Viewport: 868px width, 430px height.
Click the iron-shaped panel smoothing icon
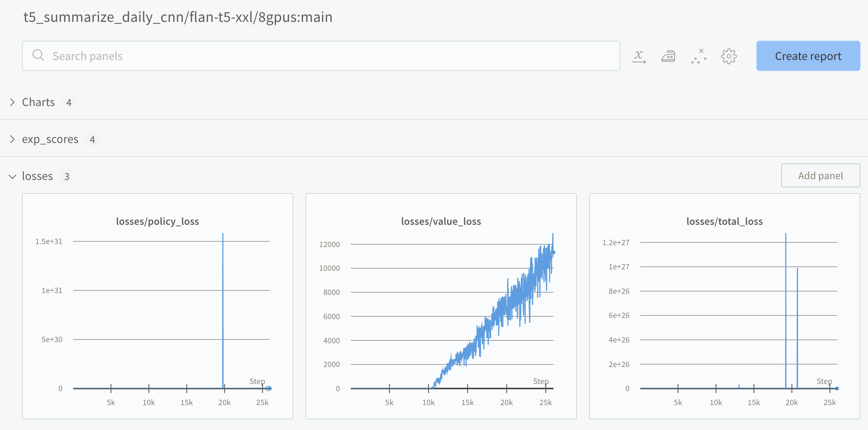tap(669, 56)
